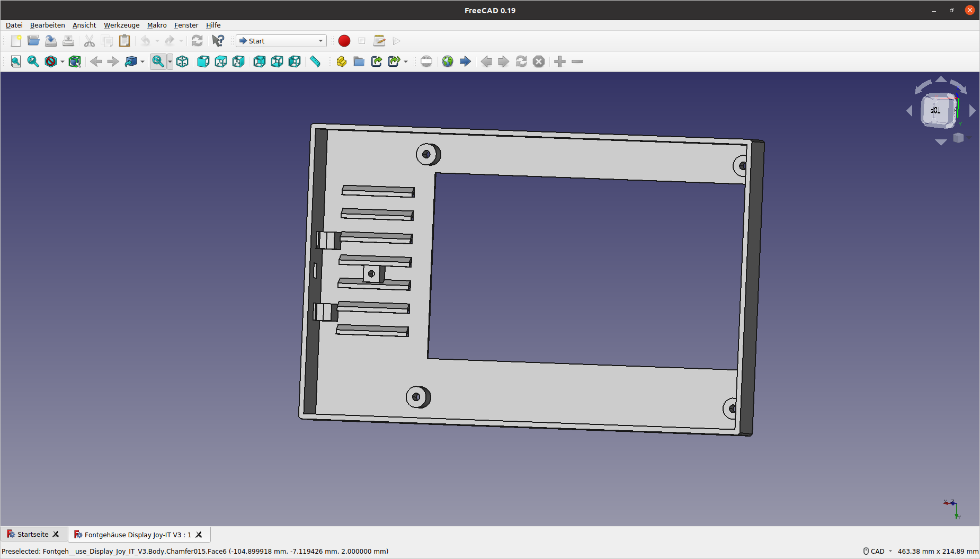Open web browser globe icon
The image size is (980, 559).
coord(448,61)
